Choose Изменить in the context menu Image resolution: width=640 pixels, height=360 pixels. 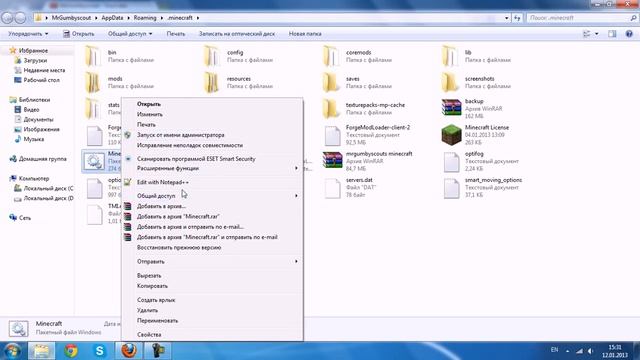point(149,114)
